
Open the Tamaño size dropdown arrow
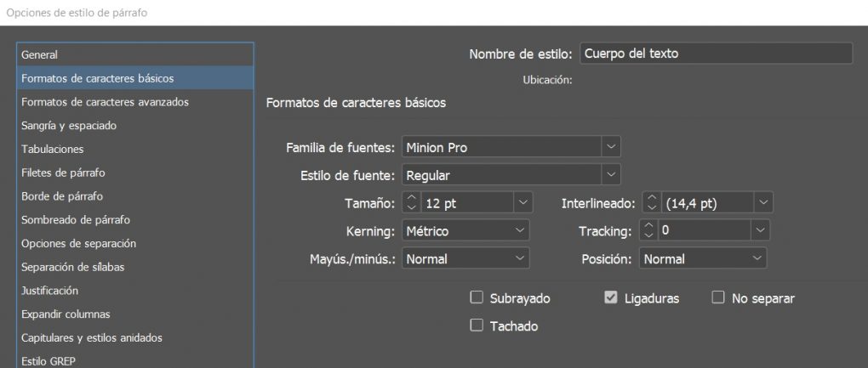tap(523, 203)
